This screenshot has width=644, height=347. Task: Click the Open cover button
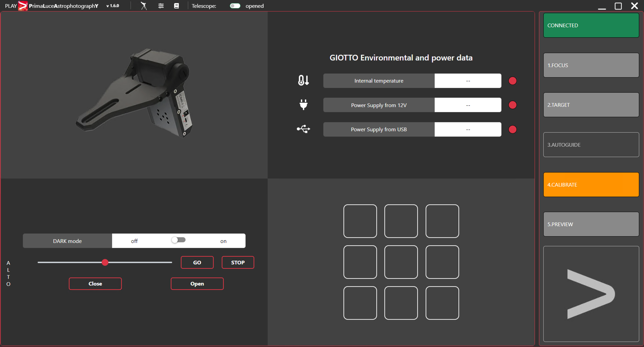tap(197, 284)
